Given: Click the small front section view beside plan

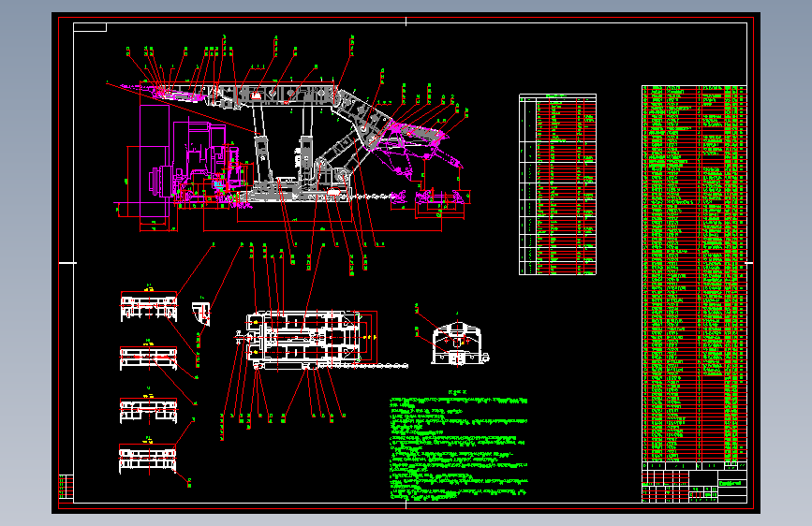Looking at the screenshot, I should [x=459, y=343].
